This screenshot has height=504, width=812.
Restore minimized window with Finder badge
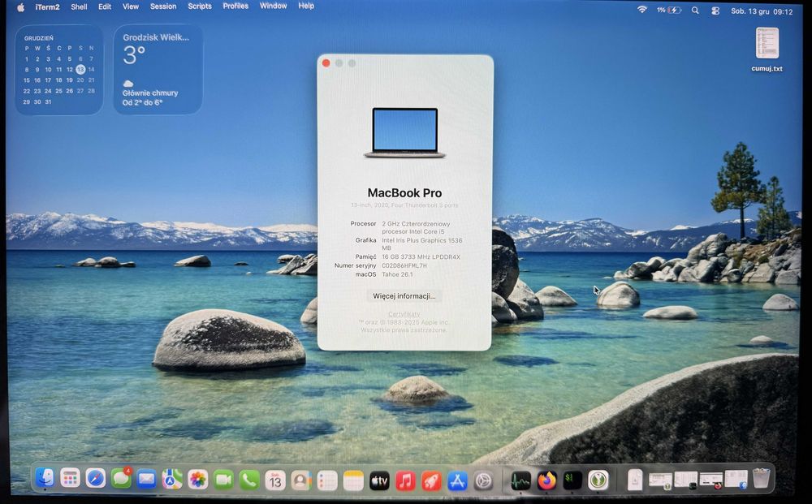click(736, 479)
